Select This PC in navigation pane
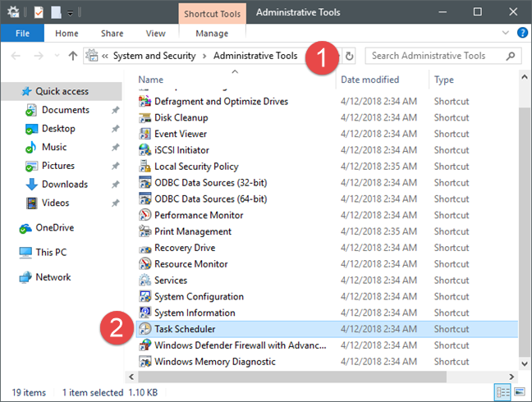The height and width of the screenshot is (402, 532). [x=51, y=252]
